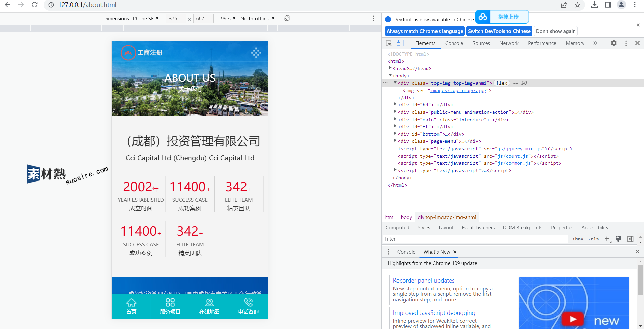This screenshot has height=329, width=644.
Task: Open the Computed styles tab
Action: (x=397, y=228)
